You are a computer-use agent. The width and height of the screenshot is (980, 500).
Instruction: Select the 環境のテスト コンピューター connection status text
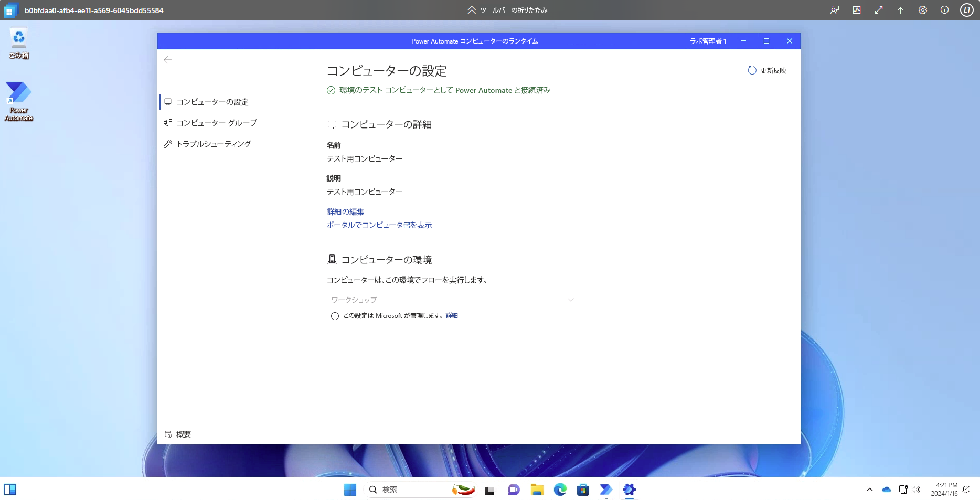tap(445, 90)
